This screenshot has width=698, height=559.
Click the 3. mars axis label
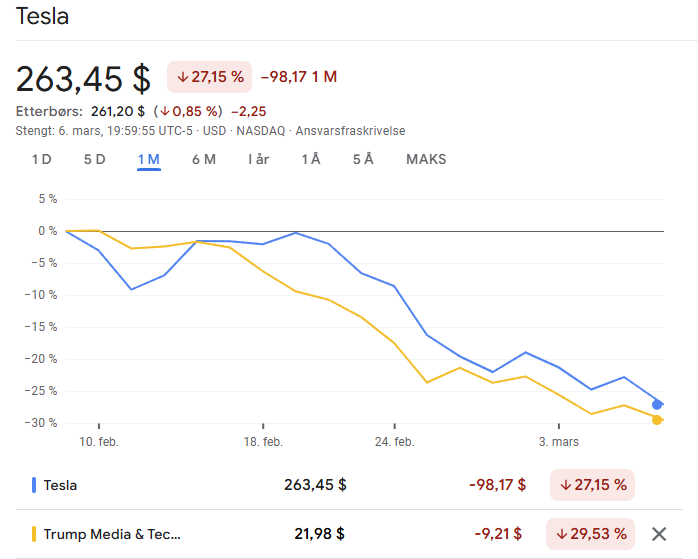[x=559, y=442]
